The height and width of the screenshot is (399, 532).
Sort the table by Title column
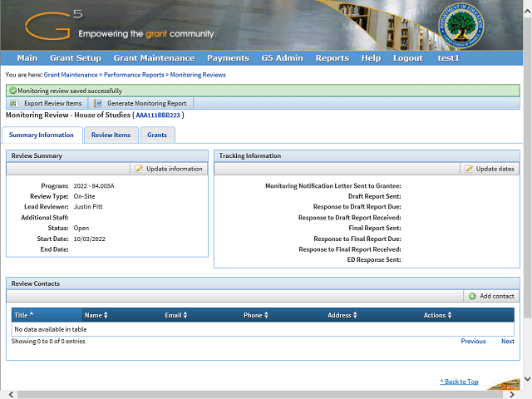tap(32, 315)
